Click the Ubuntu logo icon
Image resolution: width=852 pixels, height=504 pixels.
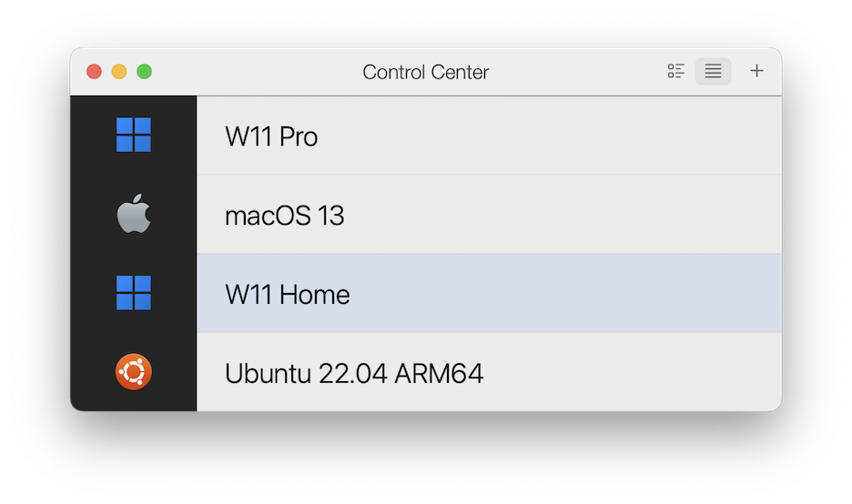click(x=134, y=372)
